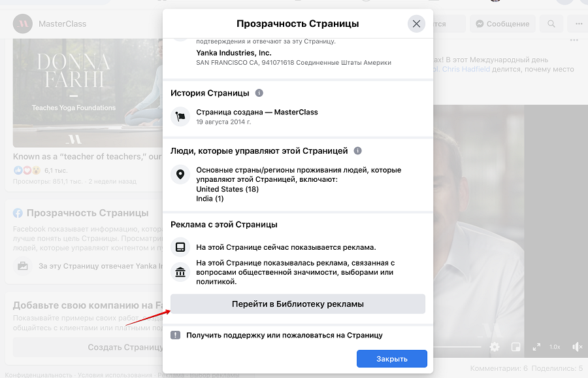588x378 pixels.
Task: Click the flag icon for page creation
Action: 180,117
